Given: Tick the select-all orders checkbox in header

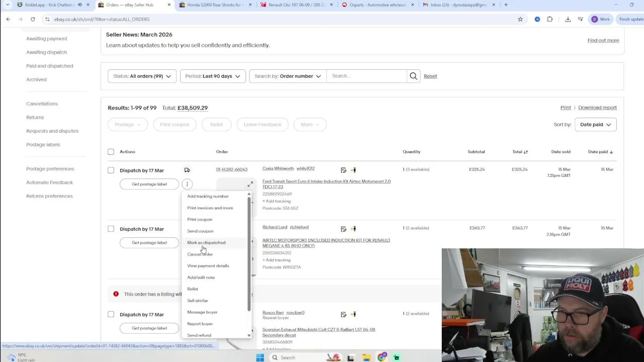Looking at the screenshot, I should click(111, 152).
